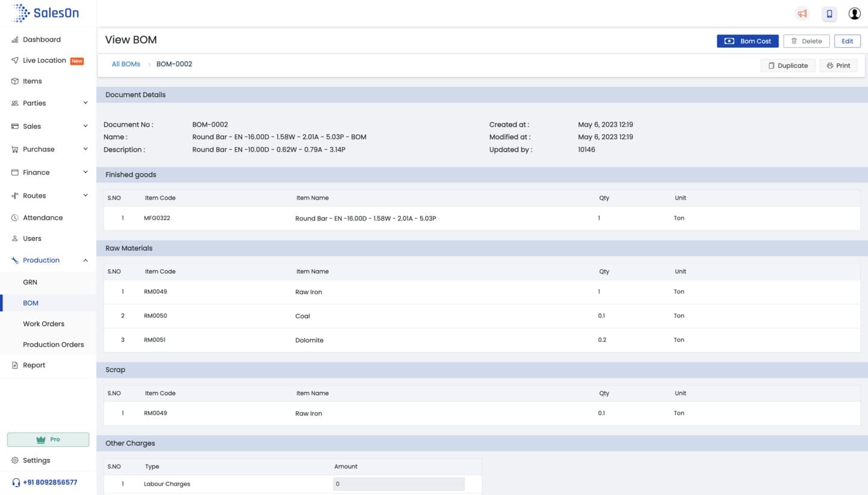Click the Print button
Image resolution: width=868 pixels, height=495 pixels.
838,66
